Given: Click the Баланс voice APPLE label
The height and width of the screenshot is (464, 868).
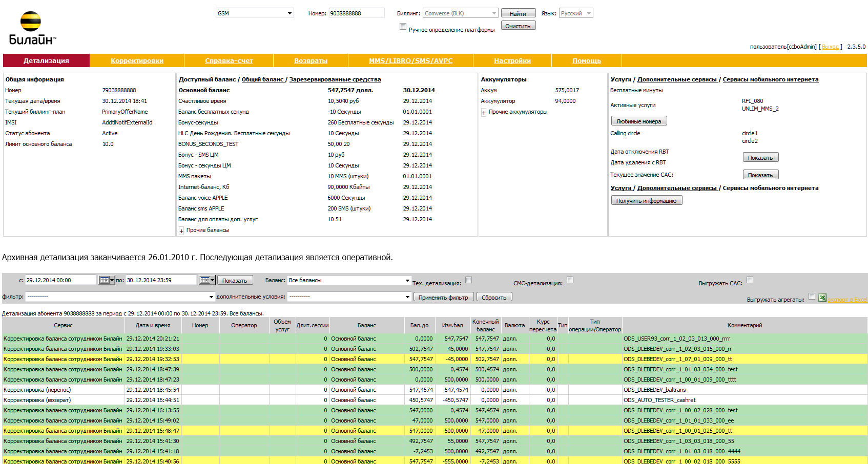Looking at the screenshot, I should point(203,198).
